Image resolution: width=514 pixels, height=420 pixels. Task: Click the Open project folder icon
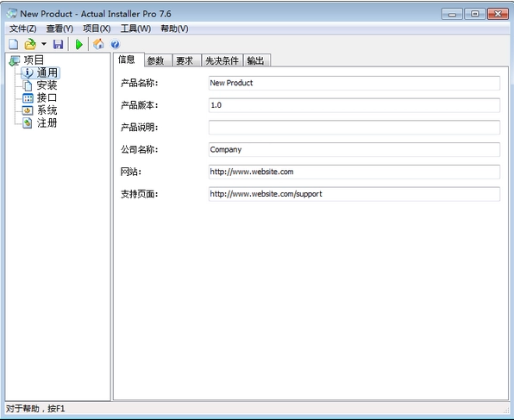pyautogui.click(x=30, y=44)
